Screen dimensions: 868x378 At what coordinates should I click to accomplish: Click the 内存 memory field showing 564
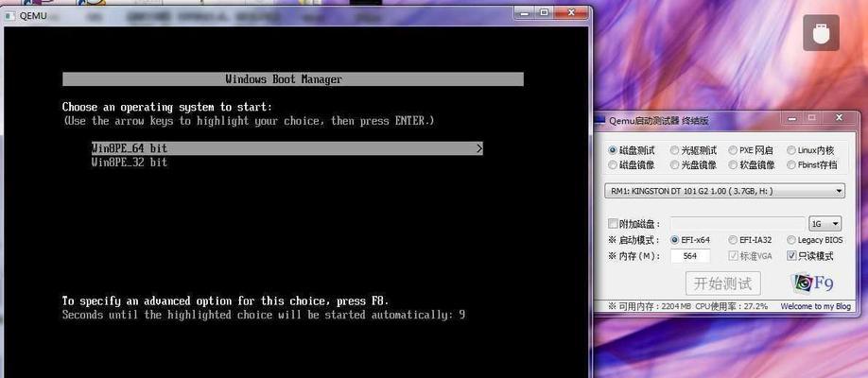click(690, 256)
